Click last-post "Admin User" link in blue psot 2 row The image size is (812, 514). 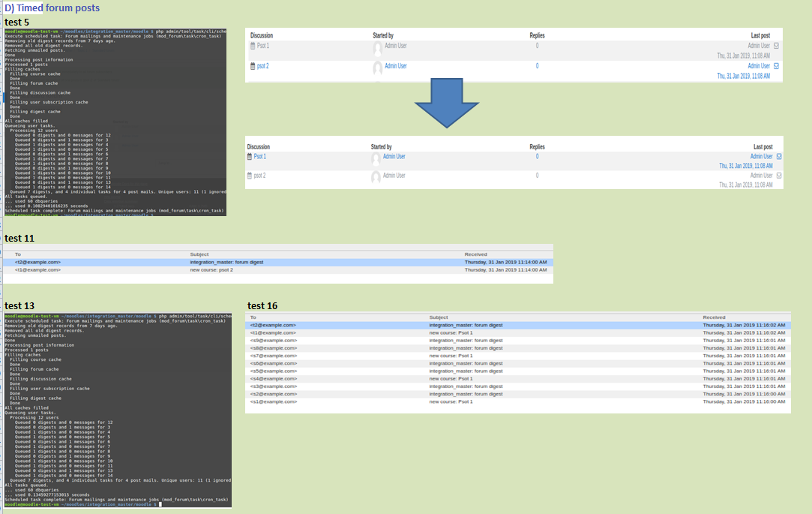click(x=759, y=66)
